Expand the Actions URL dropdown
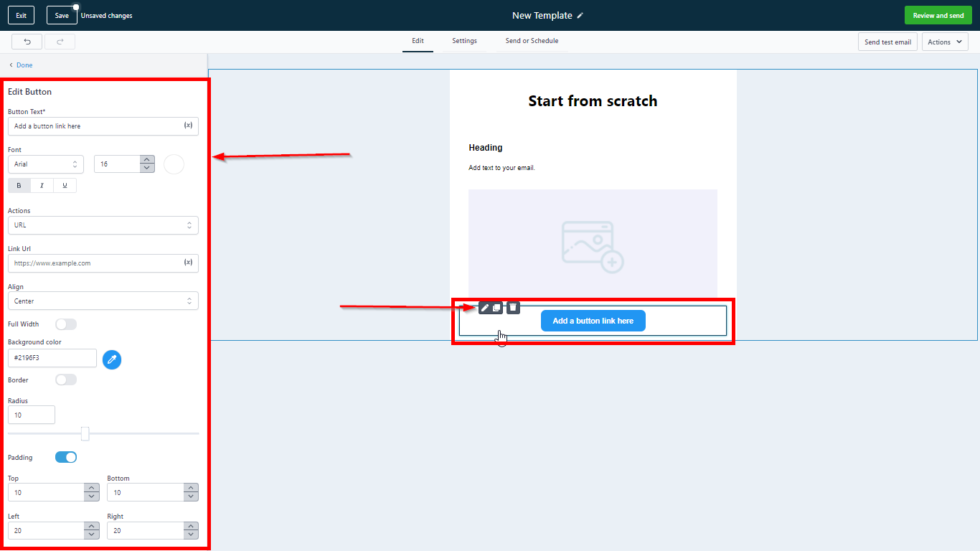980x551 pixels. tap(103, 225)
